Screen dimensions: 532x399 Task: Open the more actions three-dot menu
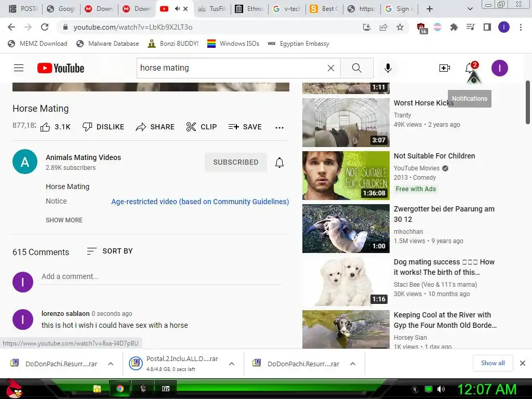coord(279,128)
